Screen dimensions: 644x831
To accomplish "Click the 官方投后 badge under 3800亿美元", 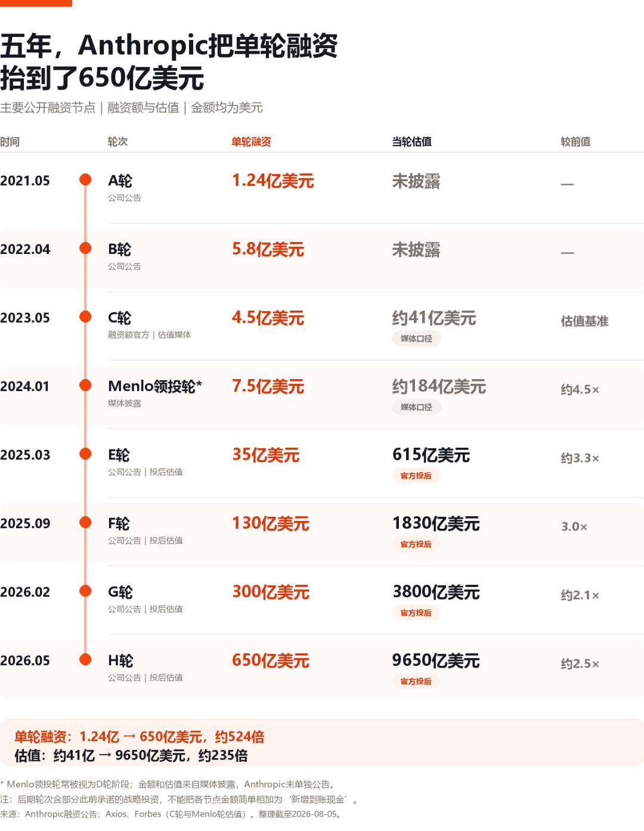I will tap(416, 613).
